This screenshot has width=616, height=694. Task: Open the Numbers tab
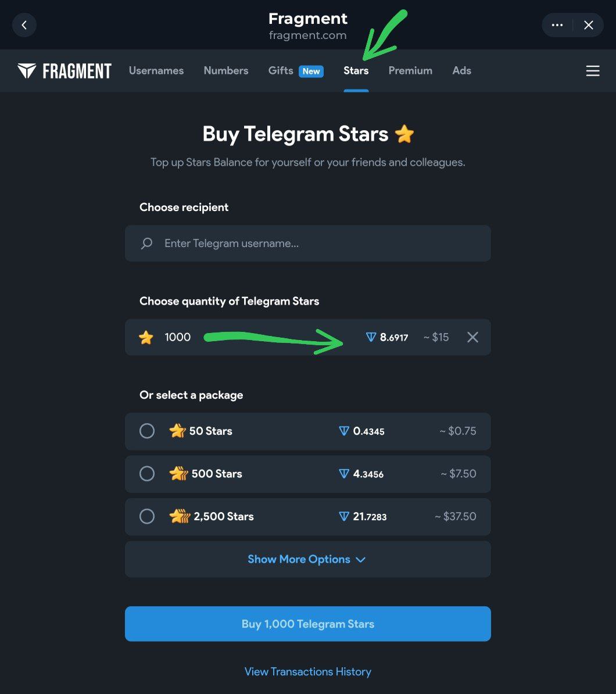226,70
